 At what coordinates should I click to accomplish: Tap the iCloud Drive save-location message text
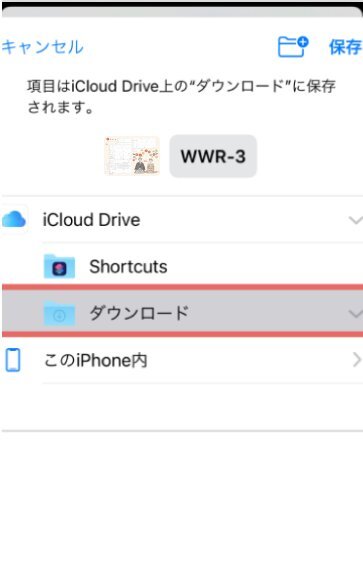(x=181, y=97)
